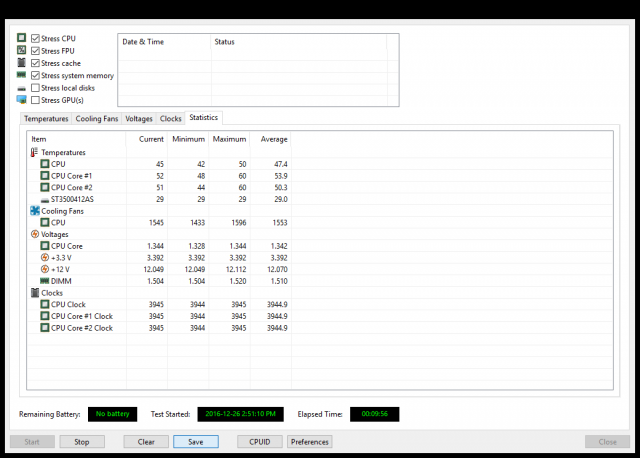
Task: Click the Maximum column header
Action: coord(229,139)
